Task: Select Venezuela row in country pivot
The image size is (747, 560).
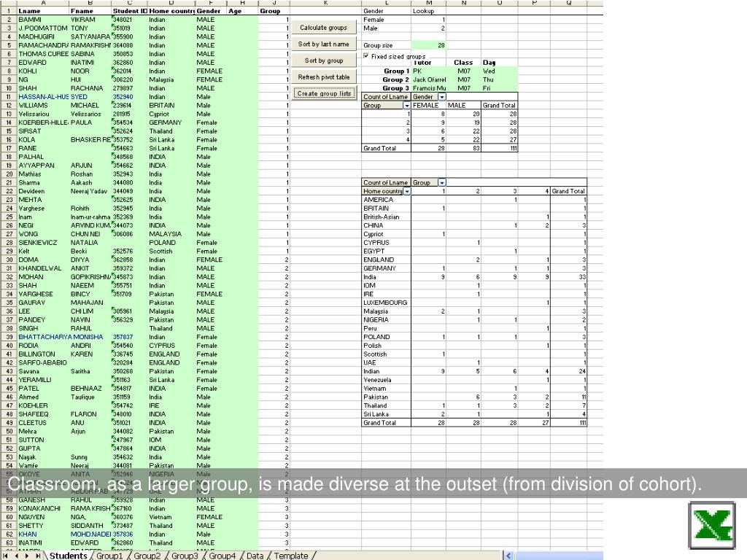Action: (474, 379)
